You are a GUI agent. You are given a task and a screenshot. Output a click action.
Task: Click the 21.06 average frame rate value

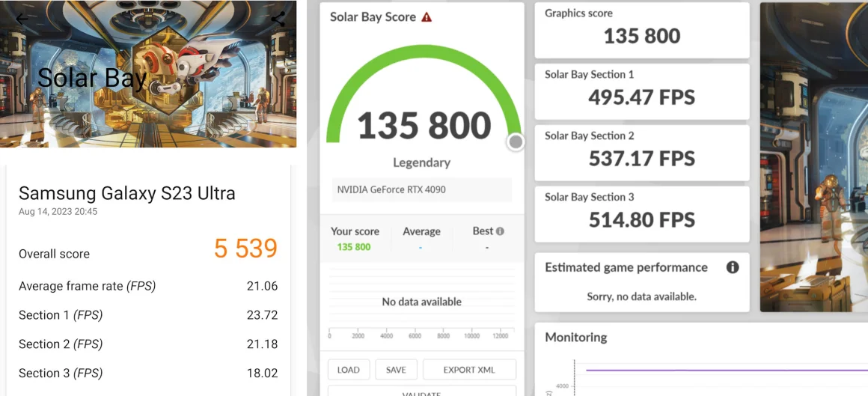pyautogui.click(x=263, y=287)
